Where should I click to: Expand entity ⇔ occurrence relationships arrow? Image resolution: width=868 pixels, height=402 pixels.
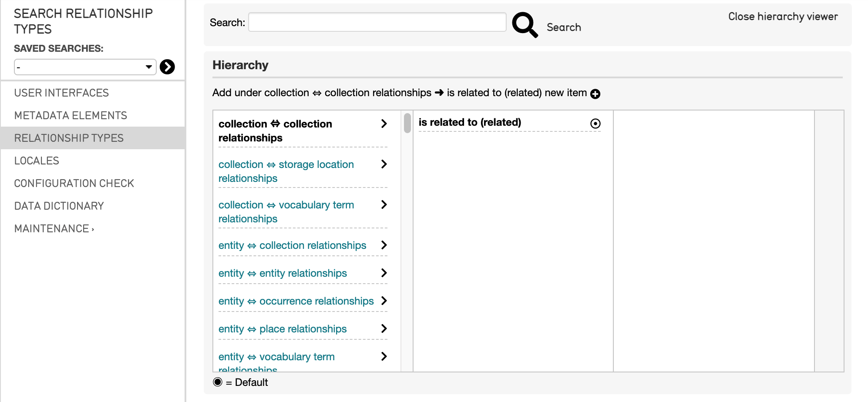384,301
